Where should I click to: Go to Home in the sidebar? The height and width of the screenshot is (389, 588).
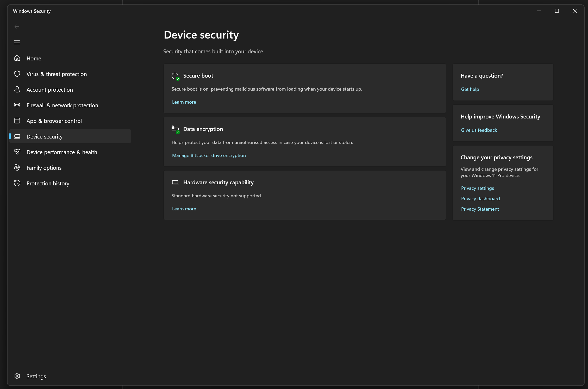coord(70,58)
